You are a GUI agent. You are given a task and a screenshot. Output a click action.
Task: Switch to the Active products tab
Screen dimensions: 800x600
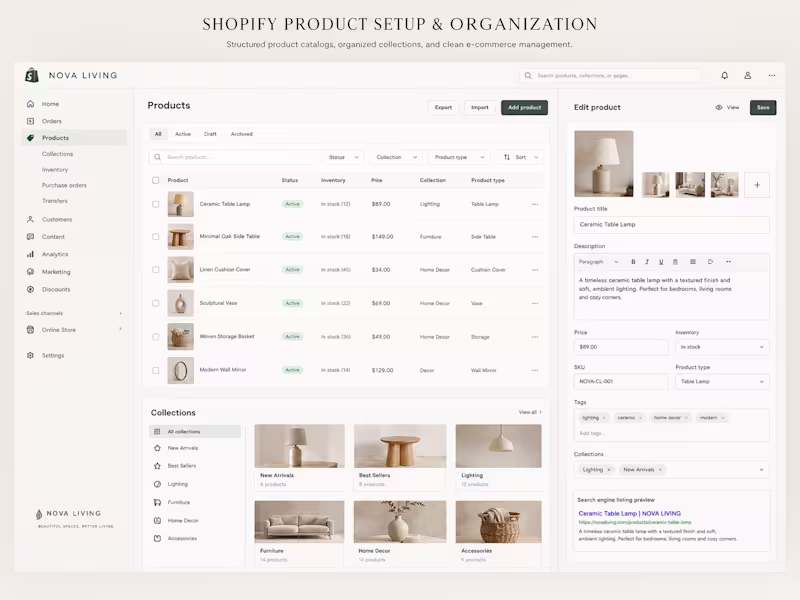tap(183, 134)
